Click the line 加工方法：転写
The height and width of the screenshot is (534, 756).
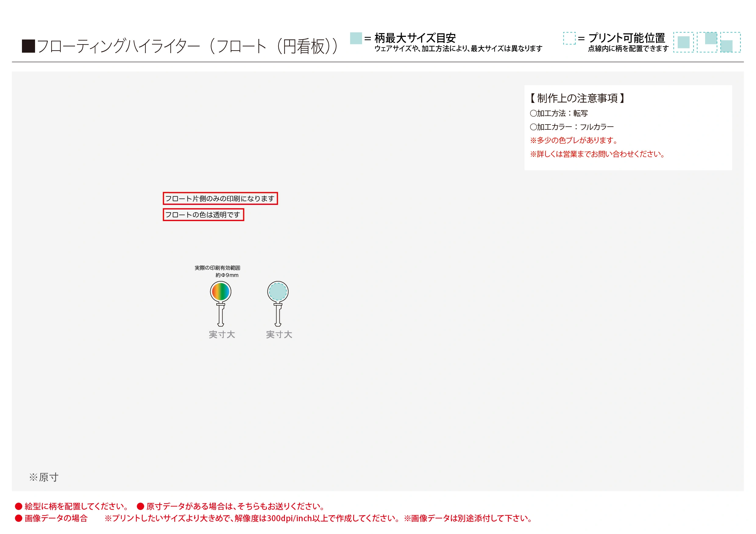(x=559, y=113)
